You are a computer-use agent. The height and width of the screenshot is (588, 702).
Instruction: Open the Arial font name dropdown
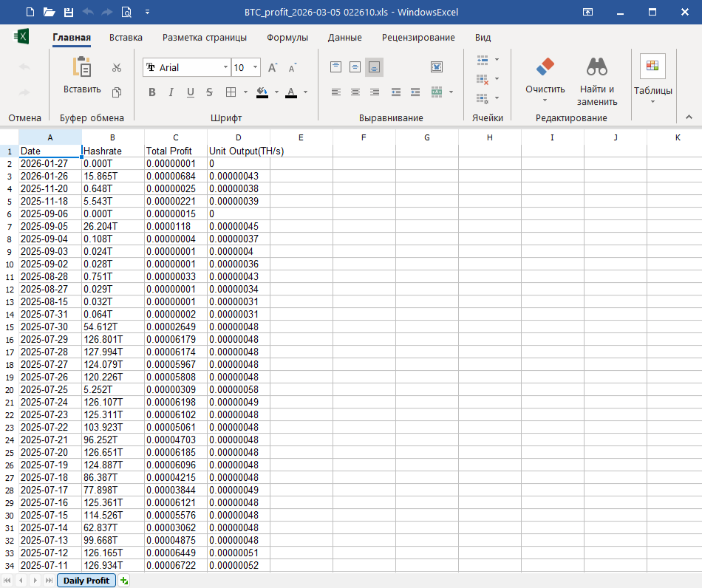[226, 67]
